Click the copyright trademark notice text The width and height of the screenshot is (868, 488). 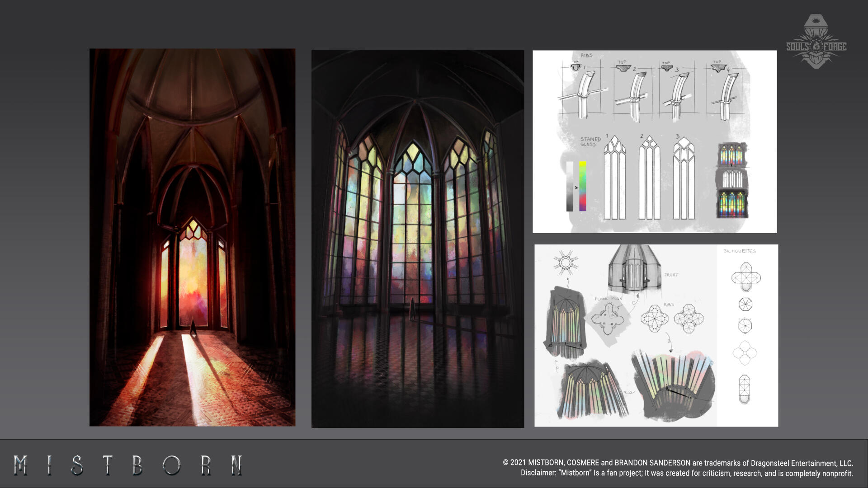[678, 463]
